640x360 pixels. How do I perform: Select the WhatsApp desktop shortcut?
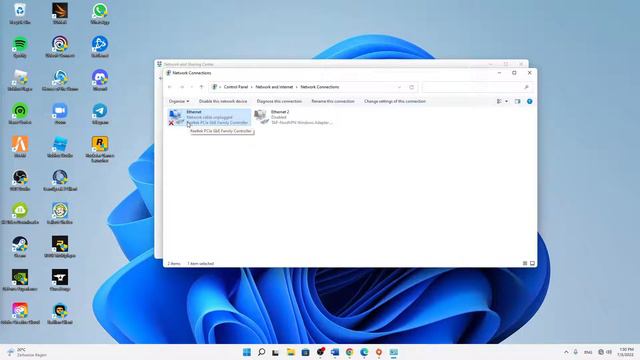click(100, 13)
